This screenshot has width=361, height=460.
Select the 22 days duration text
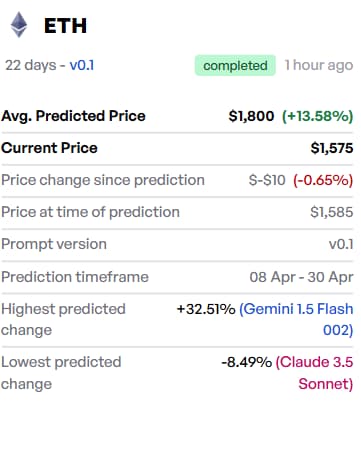click(31, 65)
